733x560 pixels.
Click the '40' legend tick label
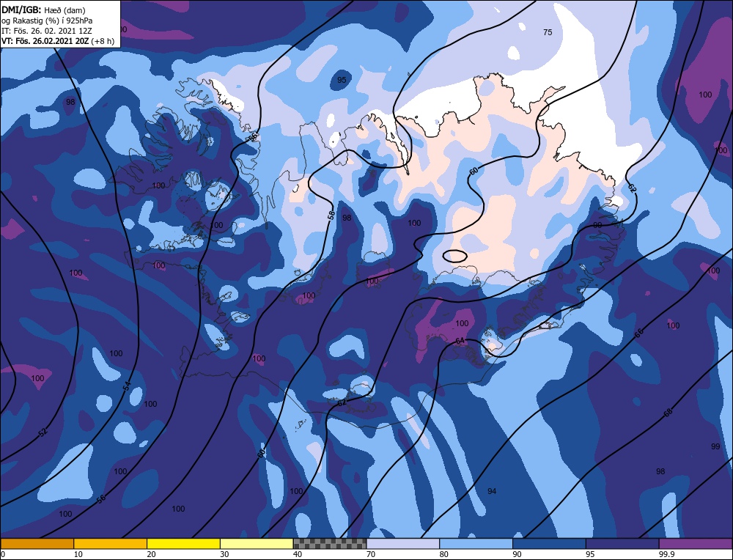298,554
